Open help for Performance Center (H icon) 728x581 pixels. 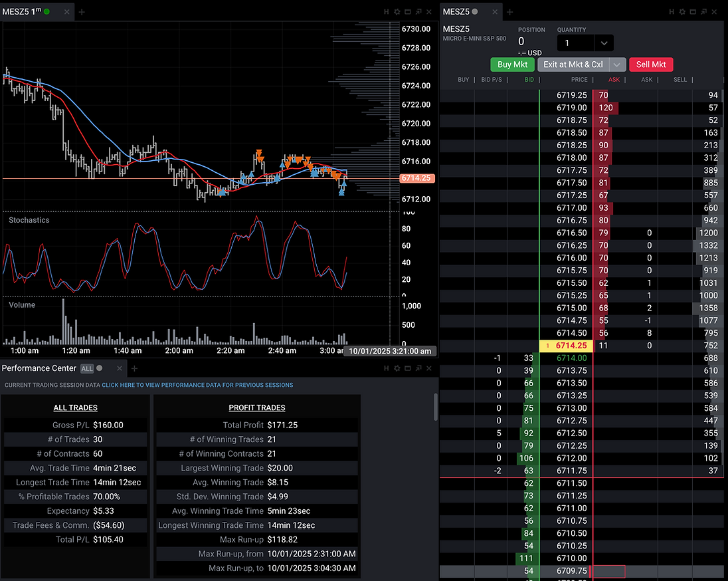tap(387, 368)
